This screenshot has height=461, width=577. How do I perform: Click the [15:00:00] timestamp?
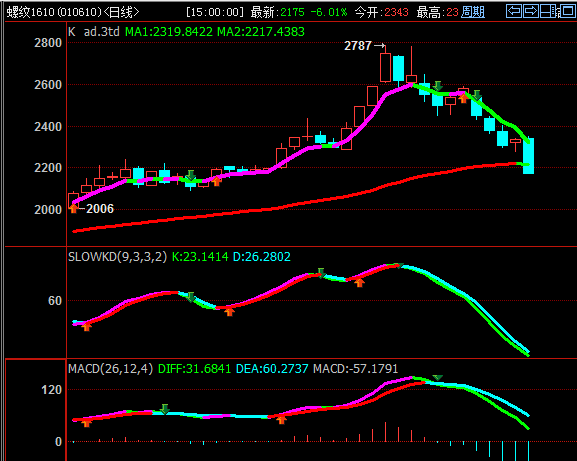[215, 13]
